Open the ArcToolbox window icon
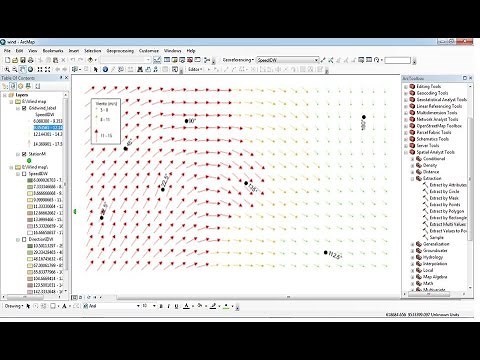The image size is (480, 360). pyautogui.click(x=190, y=60)
